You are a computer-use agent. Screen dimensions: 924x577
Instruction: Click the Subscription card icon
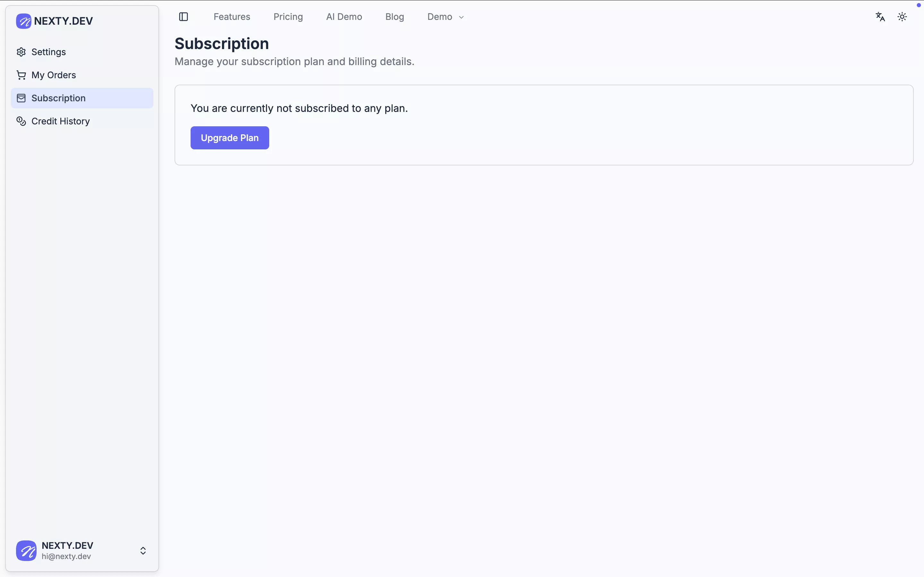coord(21,98)
